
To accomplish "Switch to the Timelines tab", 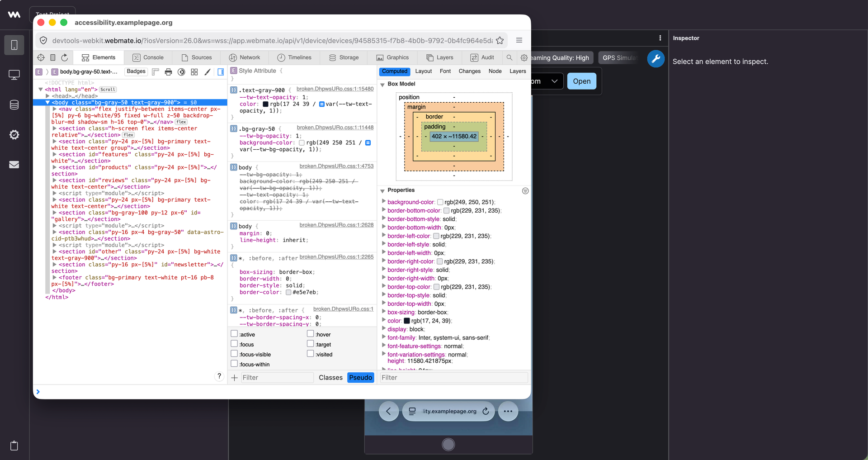I will point(294,57).
